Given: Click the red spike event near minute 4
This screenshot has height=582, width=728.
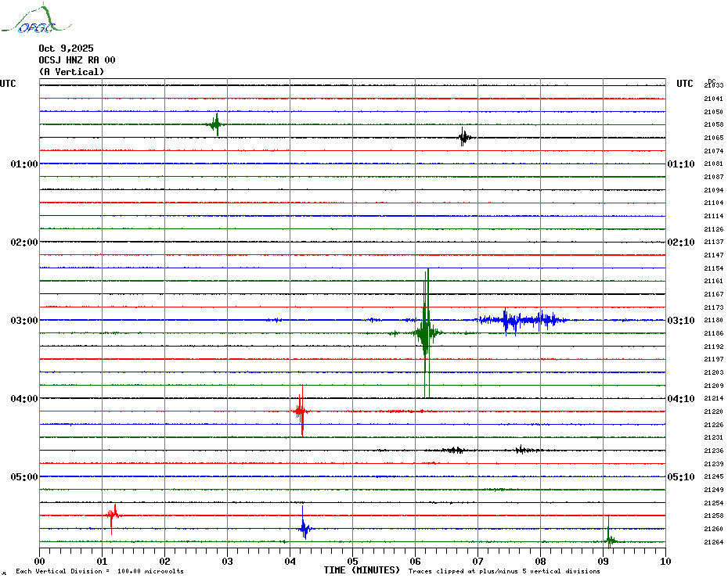Looking at the screenshot, I should [x=301, y=411].
